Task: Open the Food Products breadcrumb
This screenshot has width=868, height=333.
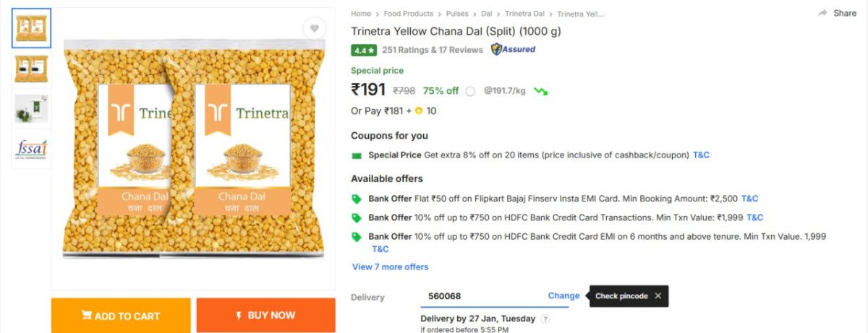Action: (408, 14)
